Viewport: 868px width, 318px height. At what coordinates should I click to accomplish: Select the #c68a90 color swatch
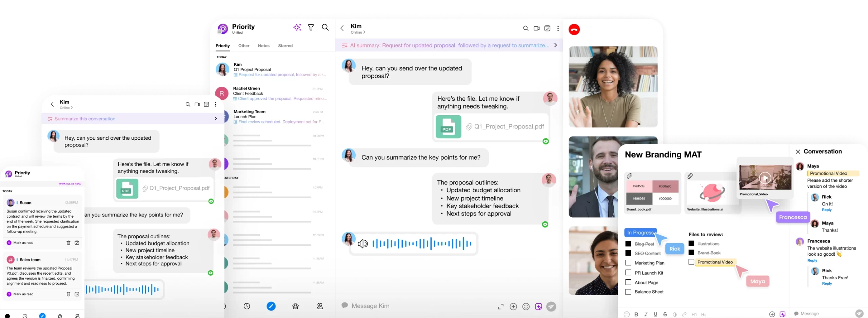point(665,186)
